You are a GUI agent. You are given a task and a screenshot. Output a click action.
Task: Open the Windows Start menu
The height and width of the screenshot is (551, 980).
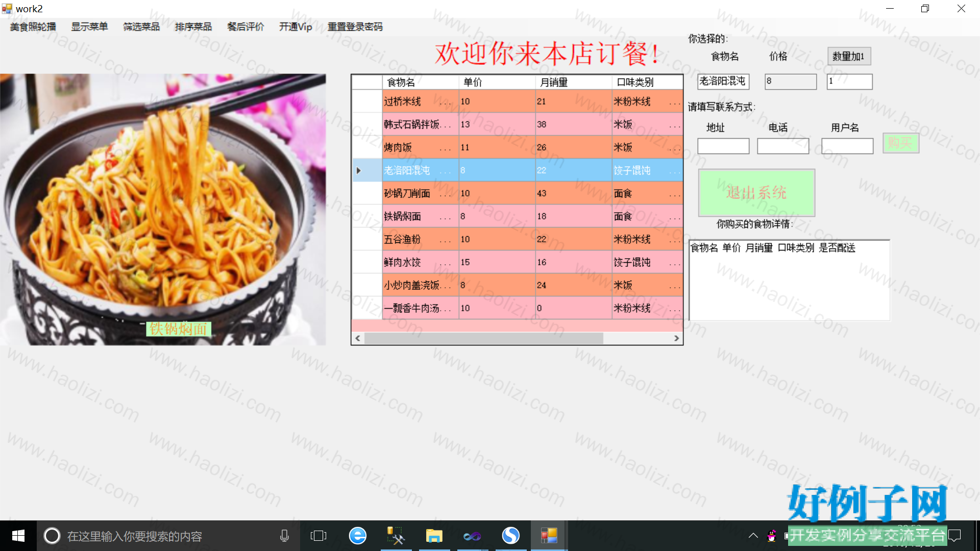18,536
